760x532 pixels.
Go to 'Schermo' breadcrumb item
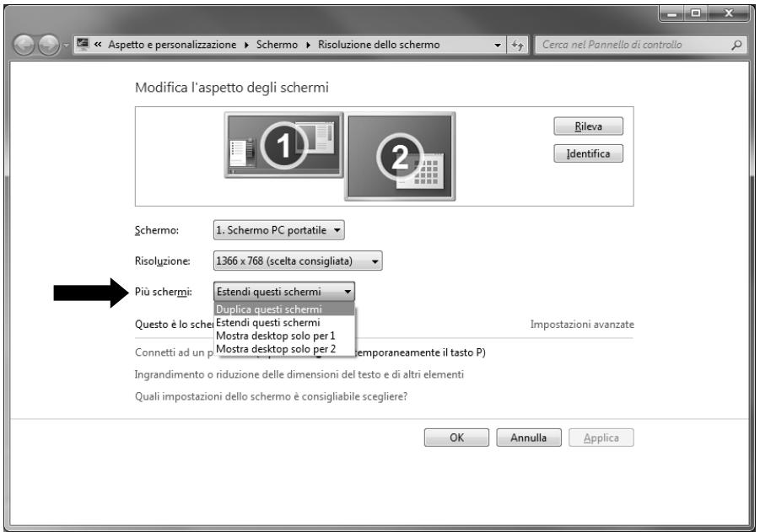[x=277, y=45]
